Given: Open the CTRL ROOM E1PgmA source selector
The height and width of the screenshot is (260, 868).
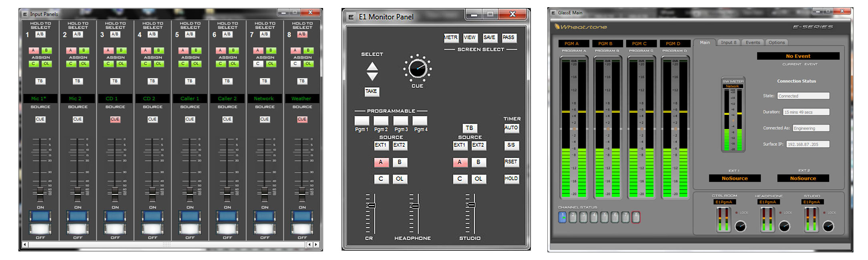Looking at the screenshot, I should click(724, 202).
